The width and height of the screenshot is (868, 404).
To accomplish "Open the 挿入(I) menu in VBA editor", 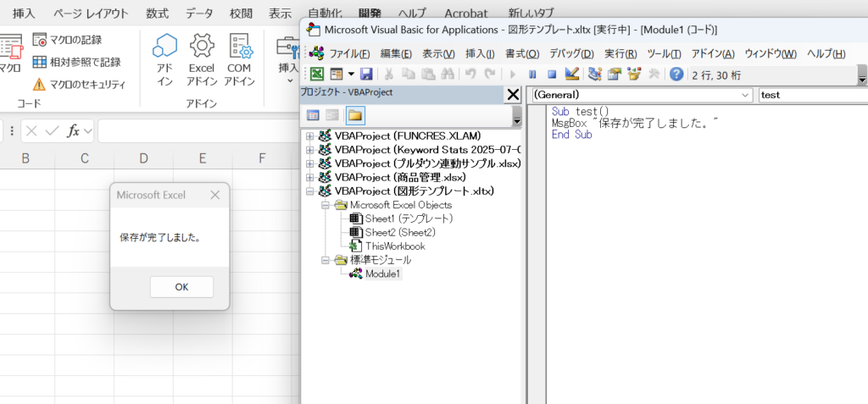I will point(480,53).
